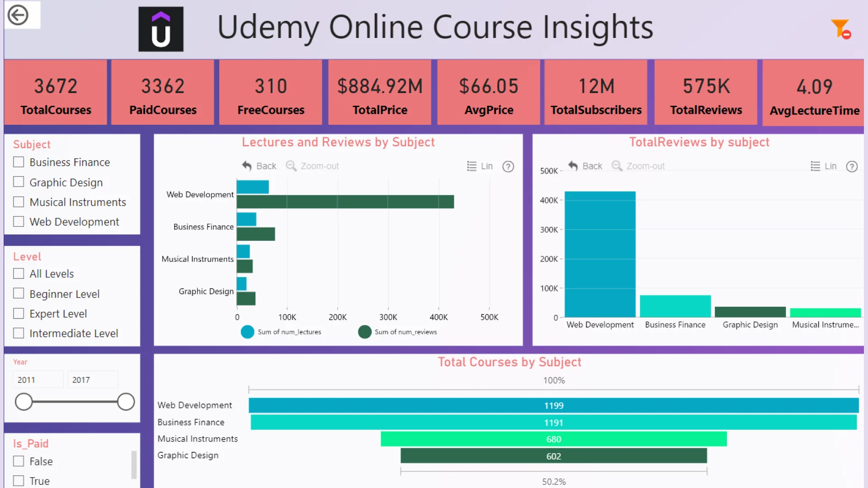Check Beginner Level filter
The image size is (868, 488).
tap(19, 293)
